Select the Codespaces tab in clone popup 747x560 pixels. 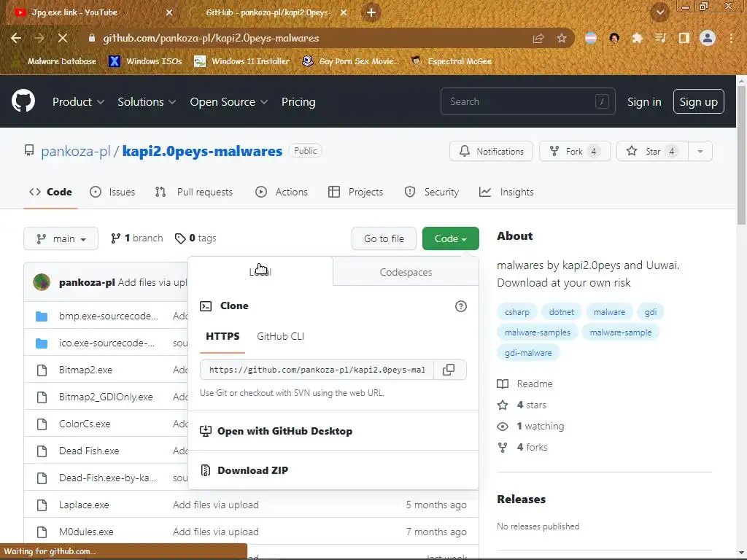click(406, 272)
